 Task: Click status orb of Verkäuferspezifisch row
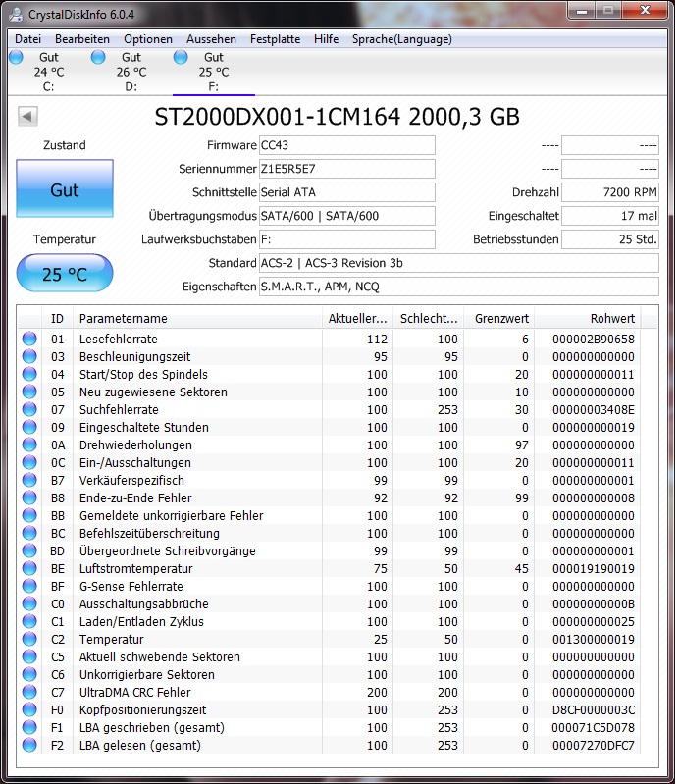(29, 480)
